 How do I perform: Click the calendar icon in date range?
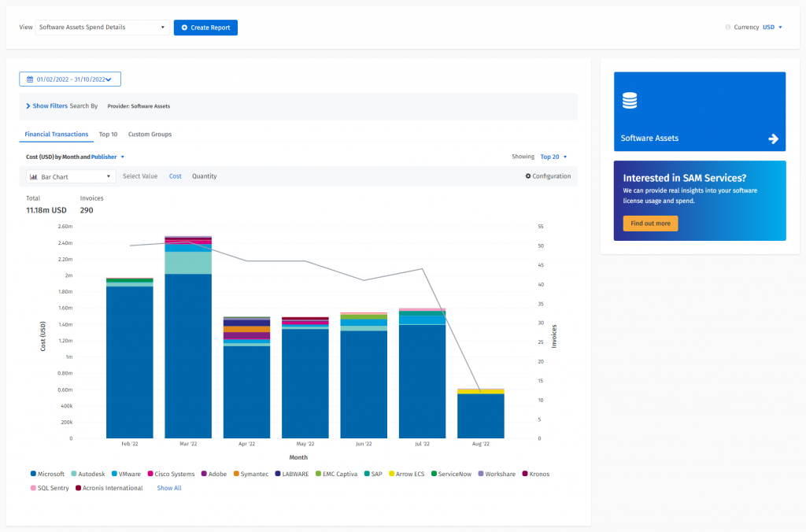[30, 79]
